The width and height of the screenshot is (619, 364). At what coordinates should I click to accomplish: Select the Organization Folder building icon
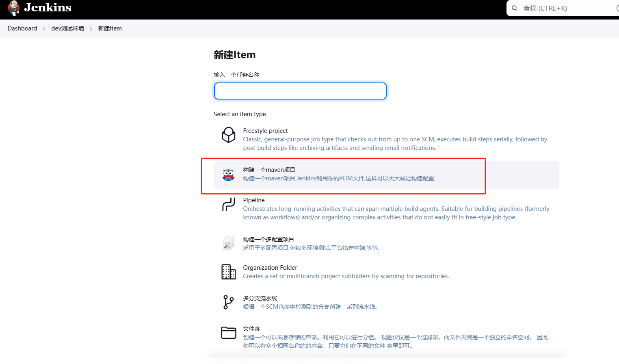point(229,272)
